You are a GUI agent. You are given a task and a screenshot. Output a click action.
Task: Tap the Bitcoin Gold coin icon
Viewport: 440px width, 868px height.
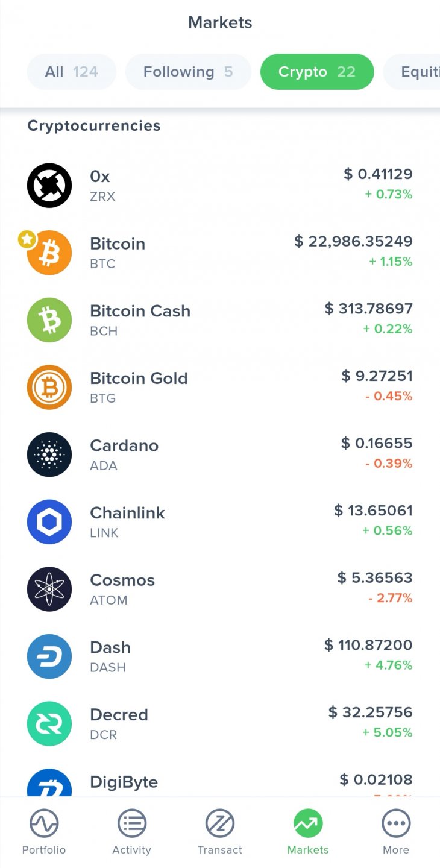[49, 387]
